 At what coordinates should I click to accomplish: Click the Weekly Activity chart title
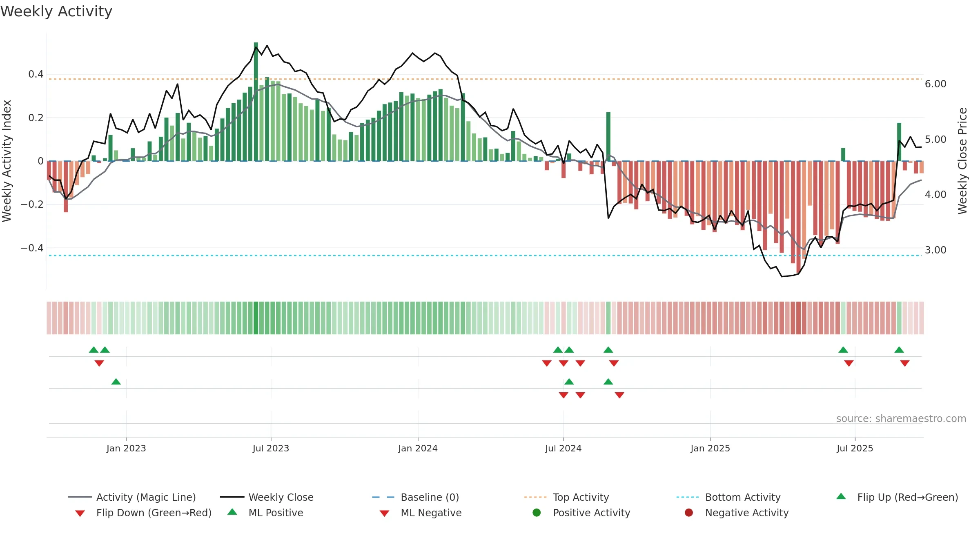click(x=56, y=11)
